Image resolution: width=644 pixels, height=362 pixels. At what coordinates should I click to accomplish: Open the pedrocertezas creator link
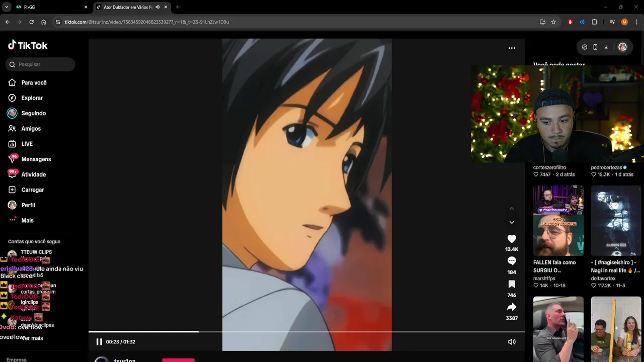(x=607, y=167)
